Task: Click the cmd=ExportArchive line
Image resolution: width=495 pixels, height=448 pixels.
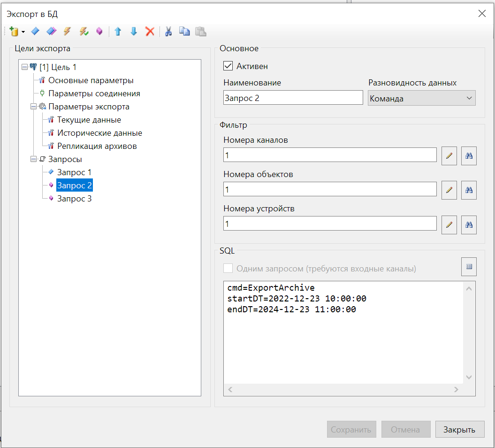Action: 271,287
